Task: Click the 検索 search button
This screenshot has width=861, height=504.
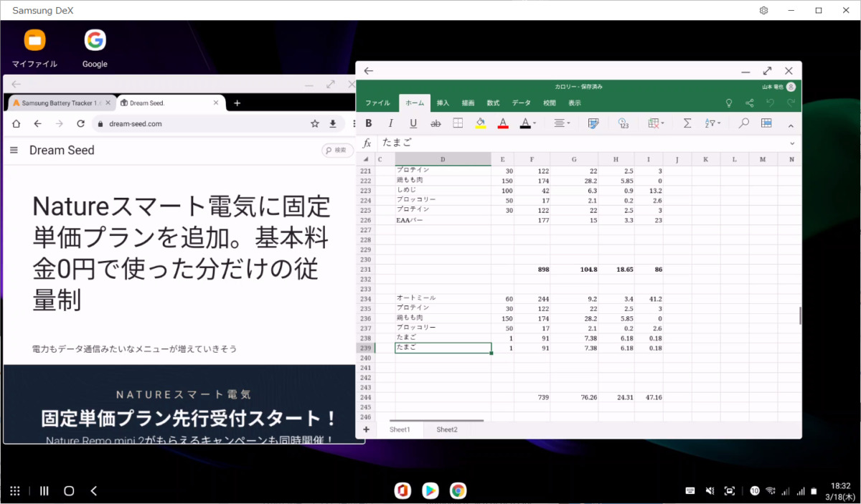Action: tap(337, 150)
